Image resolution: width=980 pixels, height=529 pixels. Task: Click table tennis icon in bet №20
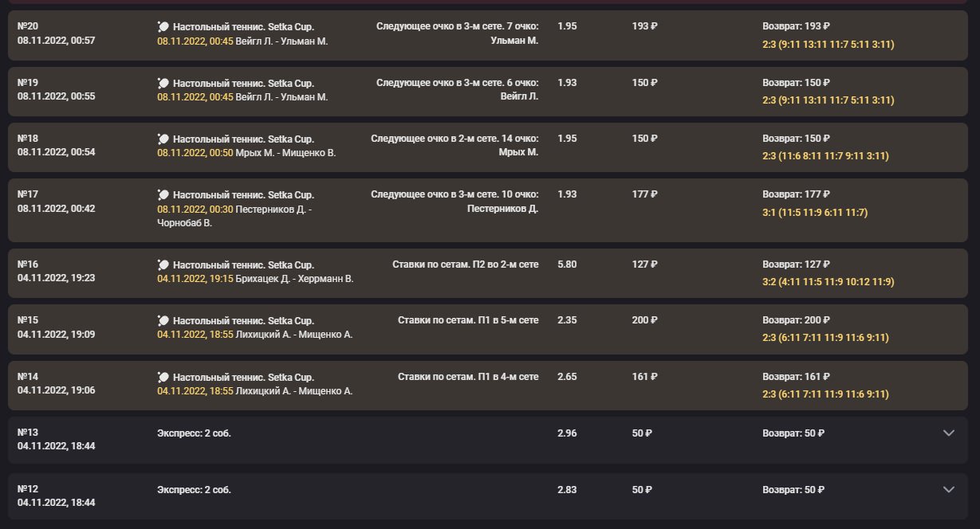point(163,26)
